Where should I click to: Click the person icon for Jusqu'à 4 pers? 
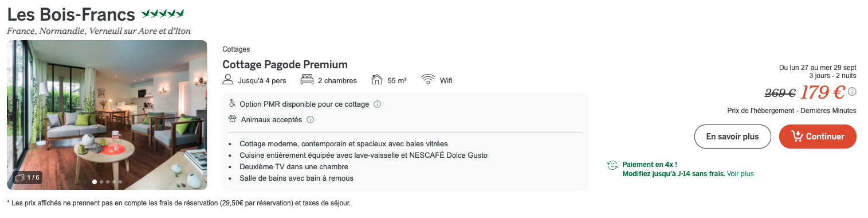point(228,80)
